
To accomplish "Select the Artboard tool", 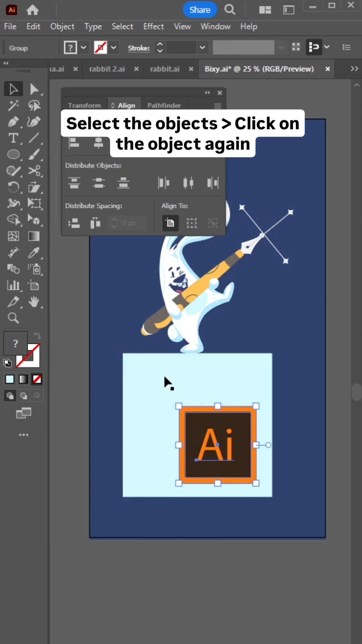I will (x=34, y=285).
